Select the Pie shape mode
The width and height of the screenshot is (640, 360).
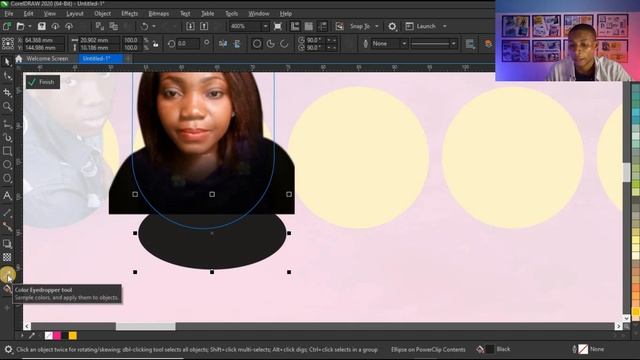270,44
